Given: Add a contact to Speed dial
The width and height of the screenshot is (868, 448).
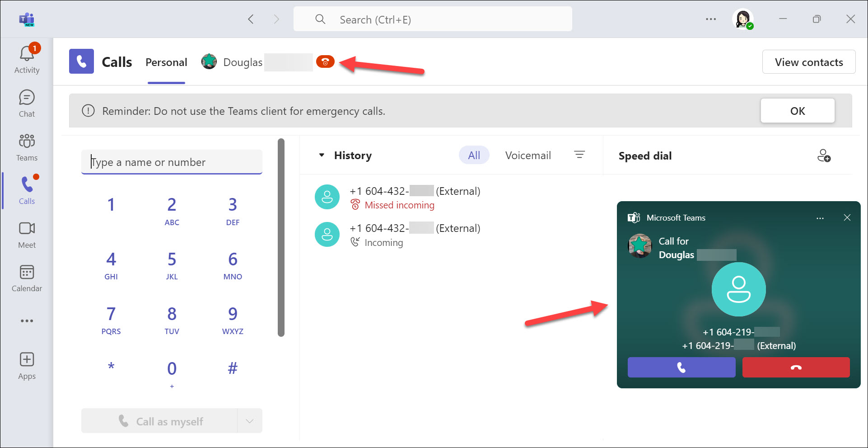Looking at the screenshot, I should 824,156.
